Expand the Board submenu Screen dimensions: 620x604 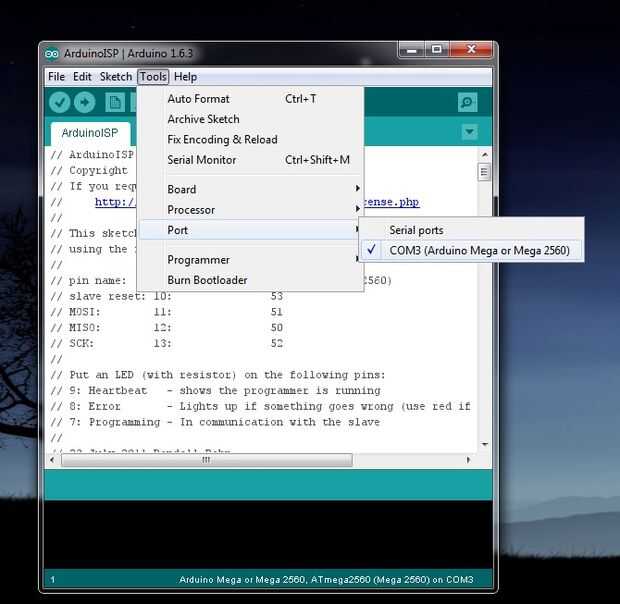251,189
